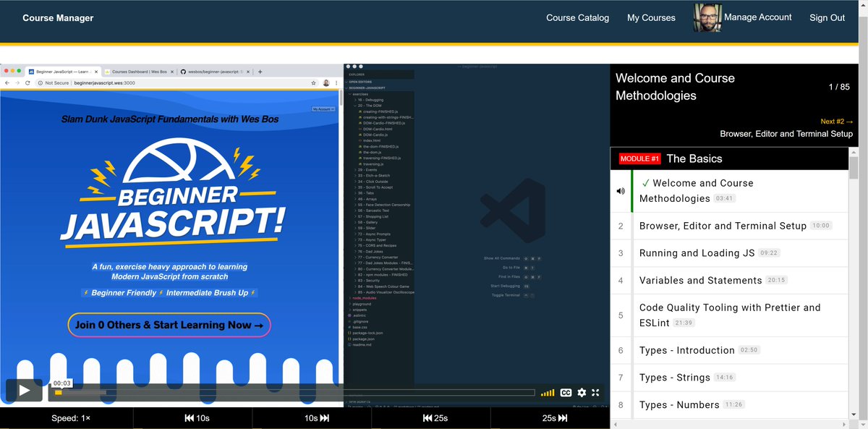Open Manage Account
The image size is (868, 429).
pyautogui.click(x=757, y=17)
